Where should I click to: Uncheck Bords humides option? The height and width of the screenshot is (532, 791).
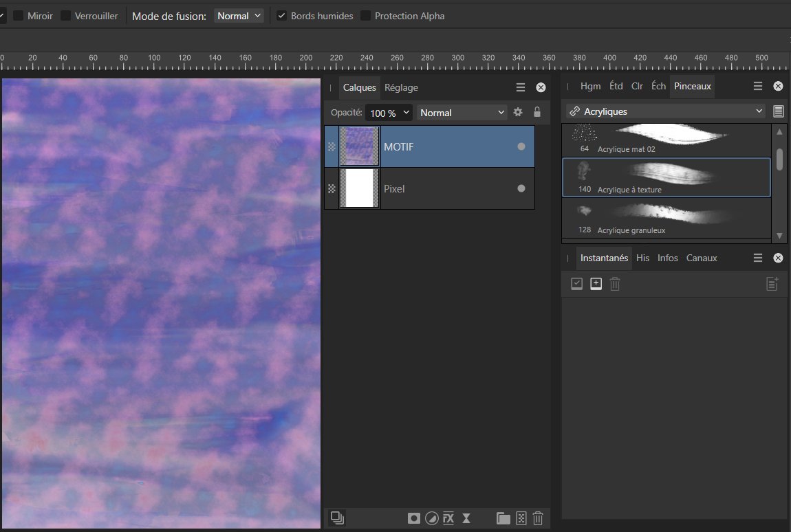(x=281, y=16)
